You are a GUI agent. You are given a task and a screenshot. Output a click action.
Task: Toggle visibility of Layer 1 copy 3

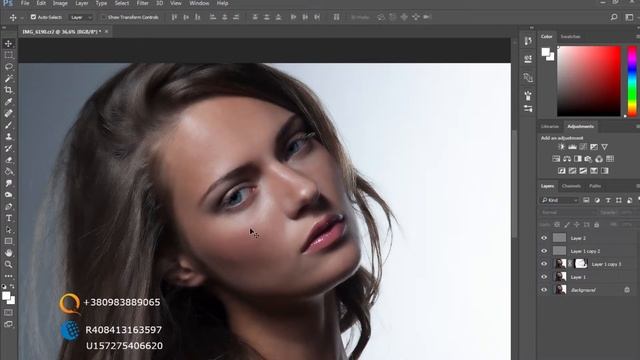544,264
